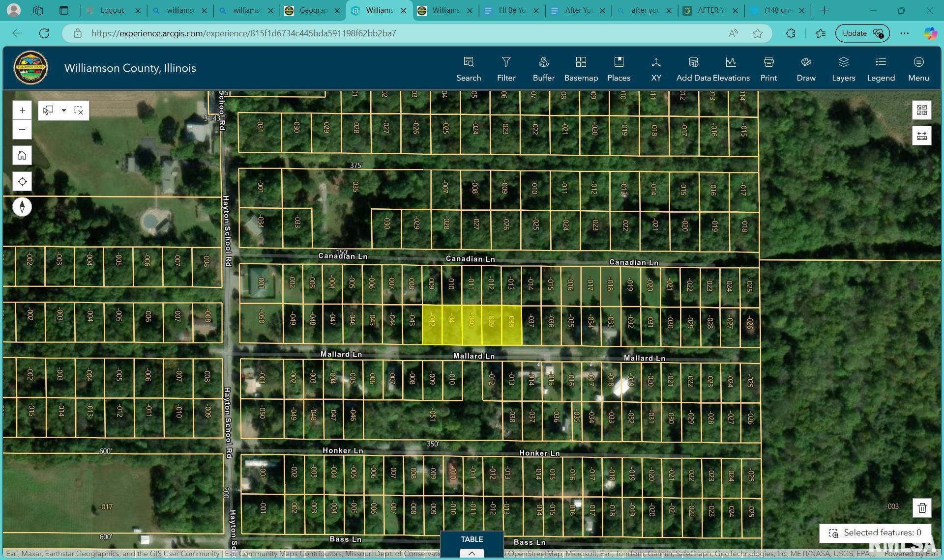The width and height of the screenshot is (944, 560).
Task: Open browser Settings and more menu
Action: point(905,33)
